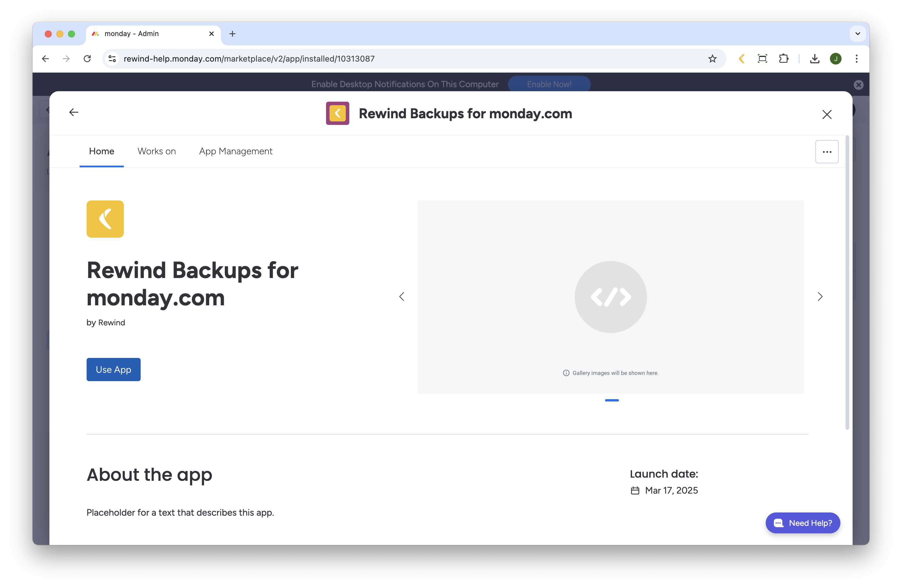The height and width of the screenshot is (588, 902).
Task: Click the purple Rewind logo in header
Action: [x=337, y=113]
